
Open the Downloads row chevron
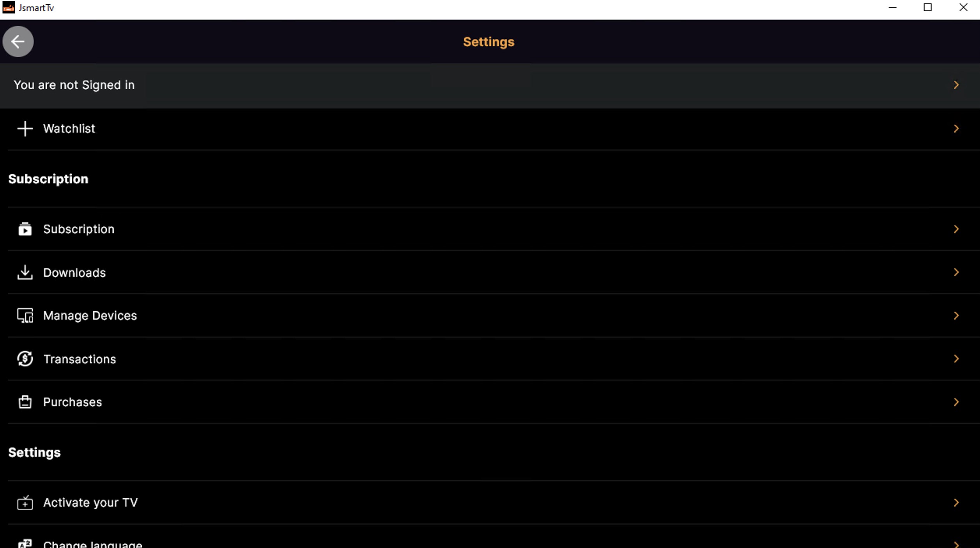956,272
